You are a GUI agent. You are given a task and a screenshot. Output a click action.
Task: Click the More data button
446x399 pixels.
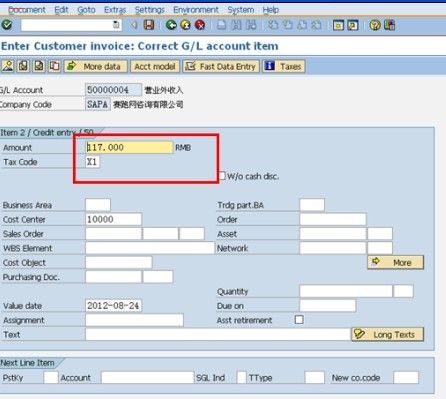[96, 66]
